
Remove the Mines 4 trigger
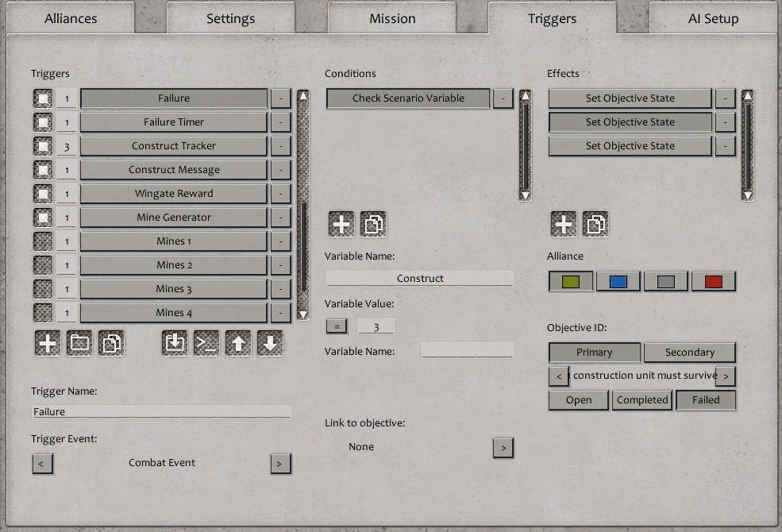click(281, 313)
